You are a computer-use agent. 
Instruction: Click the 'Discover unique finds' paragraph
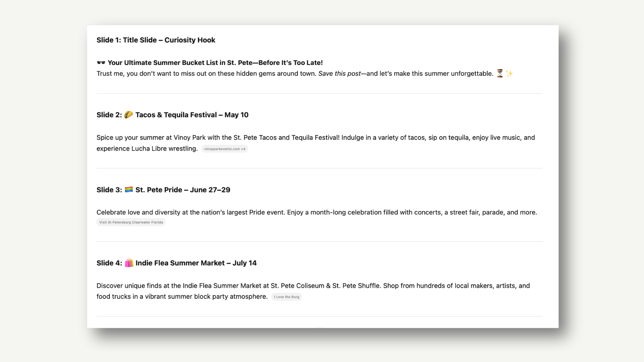click(x=313, y=291)
